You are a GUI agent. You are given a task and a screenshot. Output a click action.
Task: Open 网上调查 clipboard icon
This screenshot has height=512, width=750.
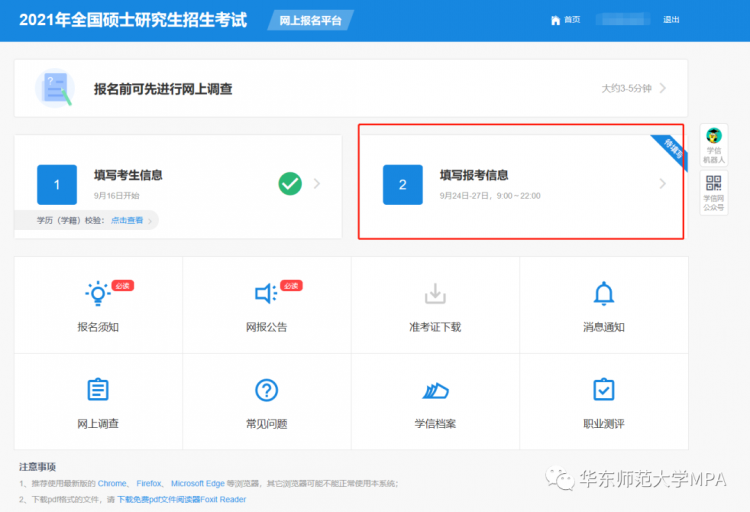(97, 390)
